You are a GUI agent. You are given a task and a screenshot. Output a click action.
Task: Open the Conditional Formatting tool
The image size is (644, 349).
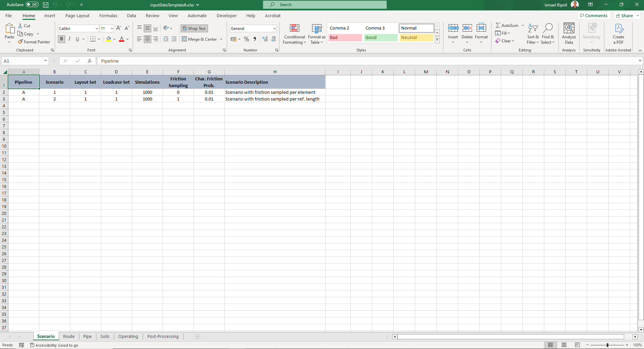(294, 34)
